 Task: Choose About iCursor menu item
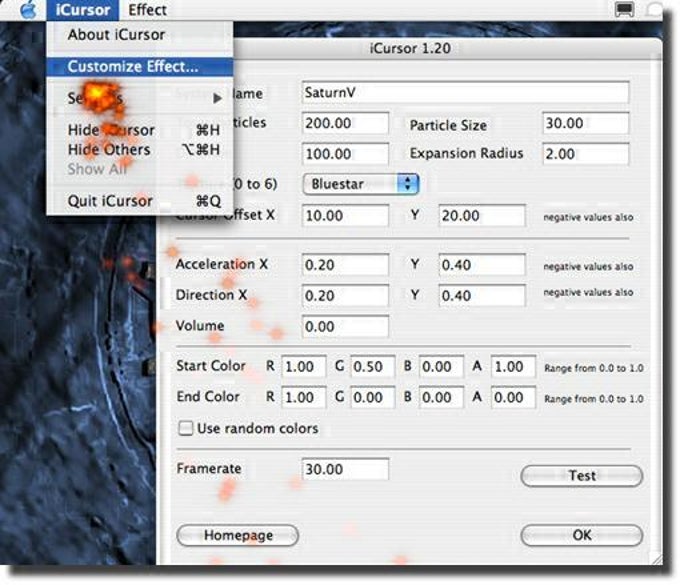[x=140, y=35]
